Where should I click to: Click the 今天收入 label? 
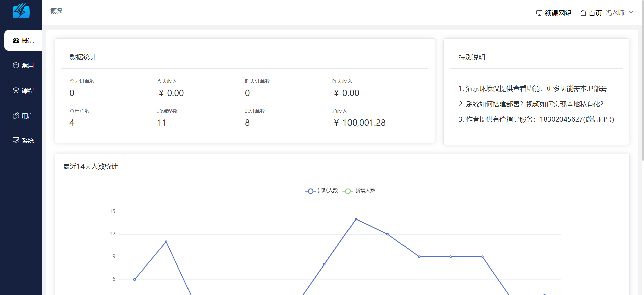tap(167, 81)
